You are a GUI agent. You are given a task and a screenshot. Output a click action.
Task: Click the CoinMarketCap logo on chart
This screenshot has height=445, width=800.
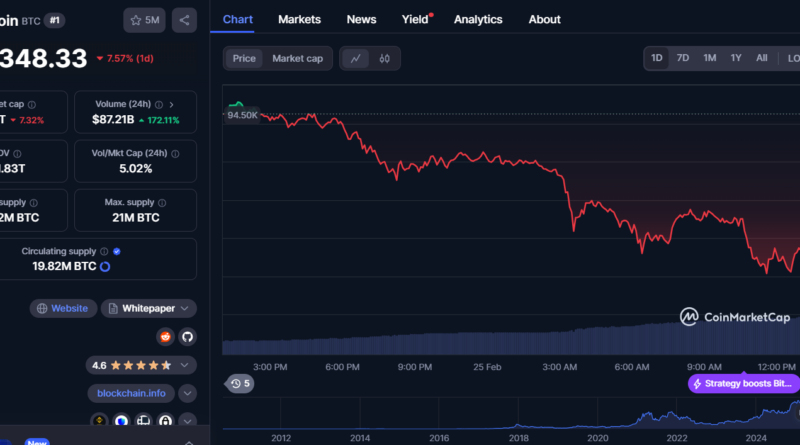pyautogui.click(x=735, y=317)
